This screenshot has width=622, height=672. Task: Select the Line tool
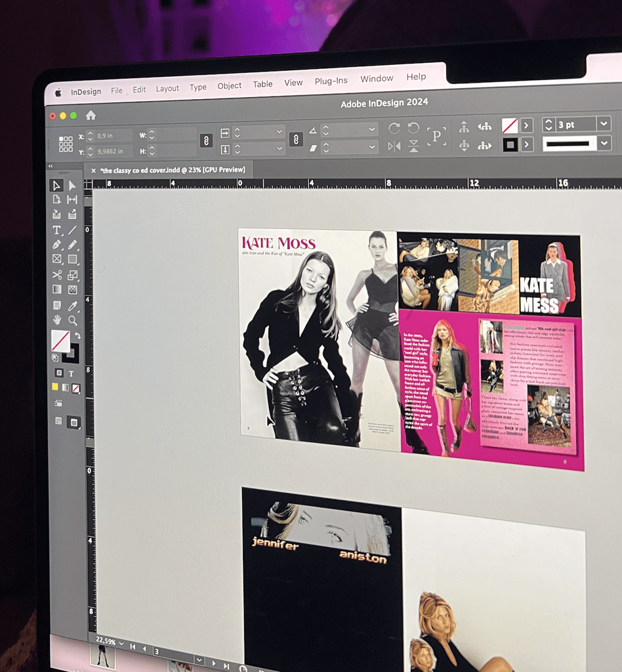pyautogui.click(x=72, y=230)
